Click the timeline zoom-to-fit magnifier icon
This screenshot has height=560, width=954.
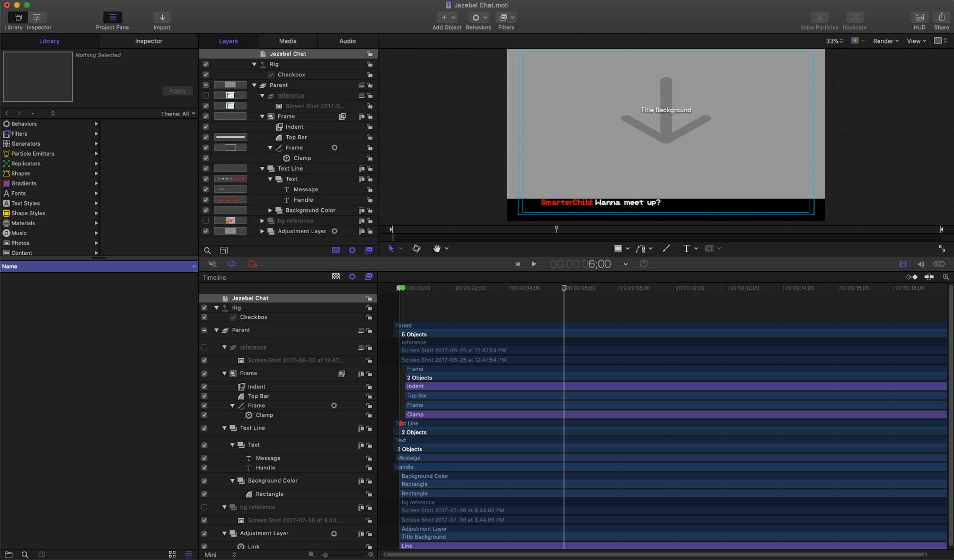click(946, 277)
